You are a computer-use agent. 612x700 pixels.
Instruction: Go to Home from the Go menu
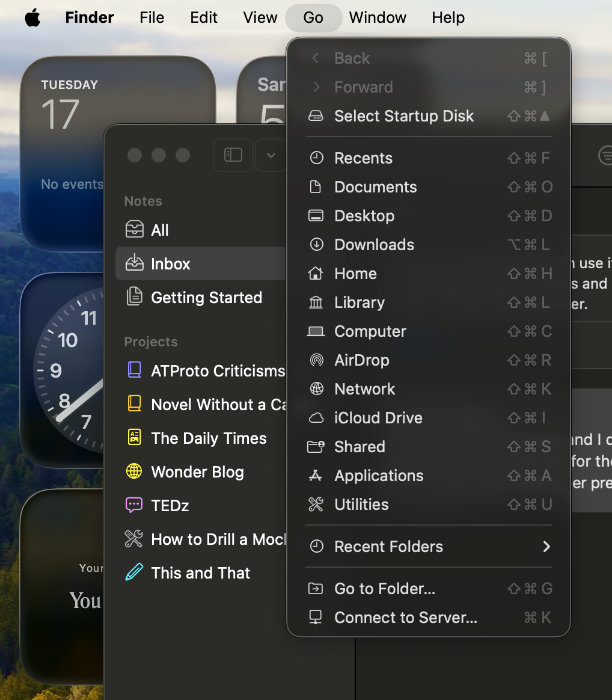pos(429,273)
